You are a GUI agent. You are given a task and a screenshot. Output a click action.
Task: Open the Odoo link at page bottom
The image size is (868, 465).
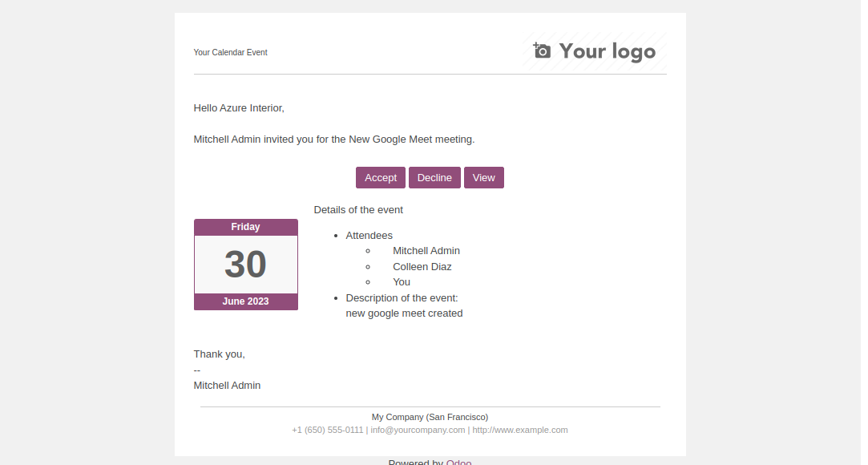[458, 462]
